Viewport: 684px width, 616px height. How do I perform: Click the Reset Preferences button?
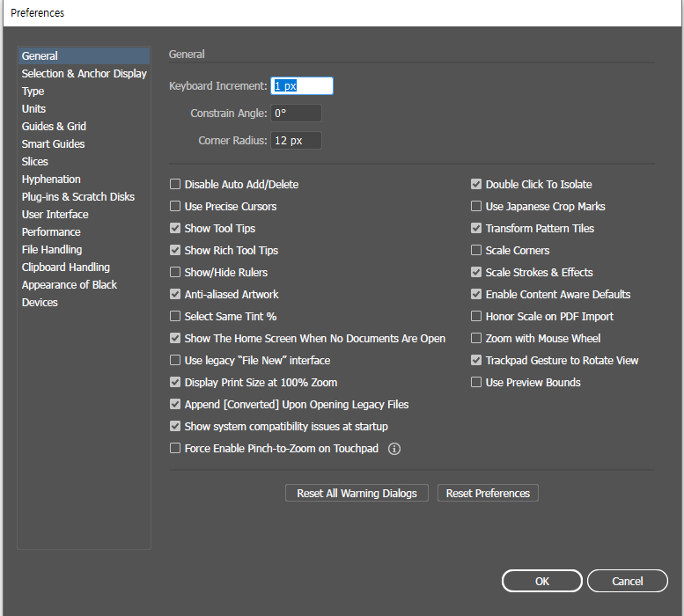[488, 493]
